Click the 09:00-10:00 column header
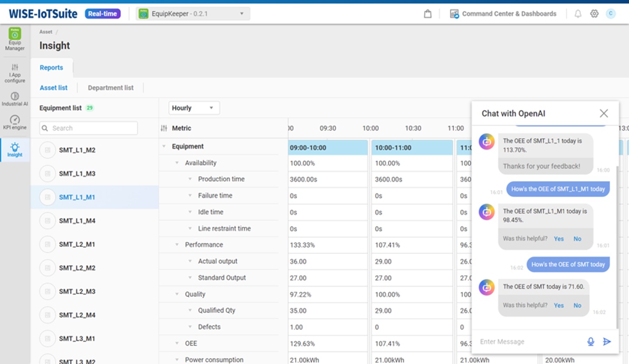629x364 pixels. pyautogui.click(x=328, y=148)
